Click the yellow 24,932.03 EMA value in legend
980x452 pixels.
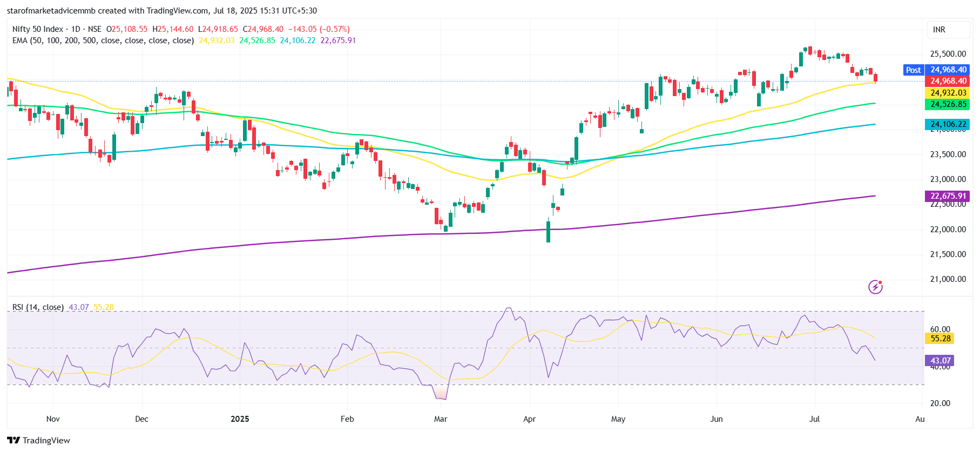pyautogui.click(x=217, y=41)
